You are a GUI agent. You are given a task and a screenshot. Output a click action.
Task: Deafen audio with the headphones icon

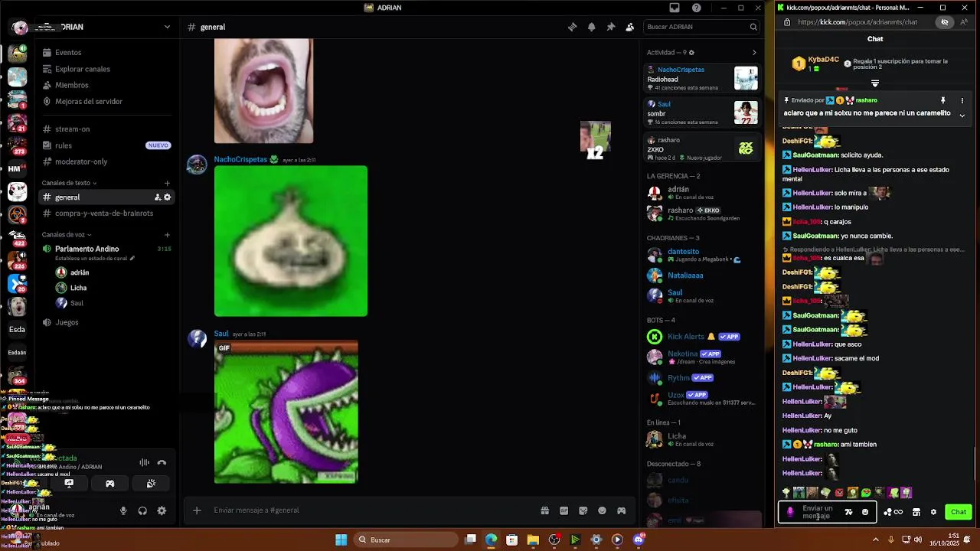142,510
